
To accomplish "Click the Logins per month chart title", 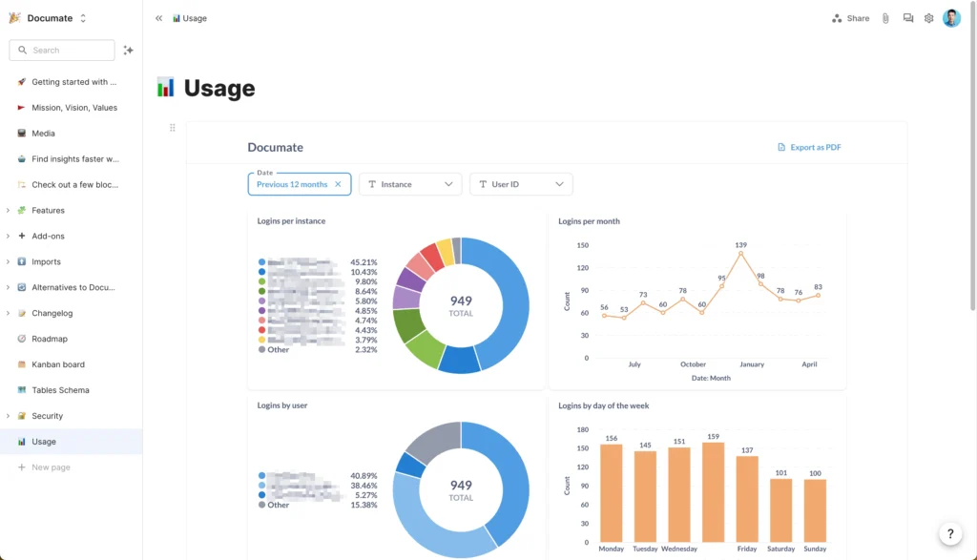I will pos(589,221).
